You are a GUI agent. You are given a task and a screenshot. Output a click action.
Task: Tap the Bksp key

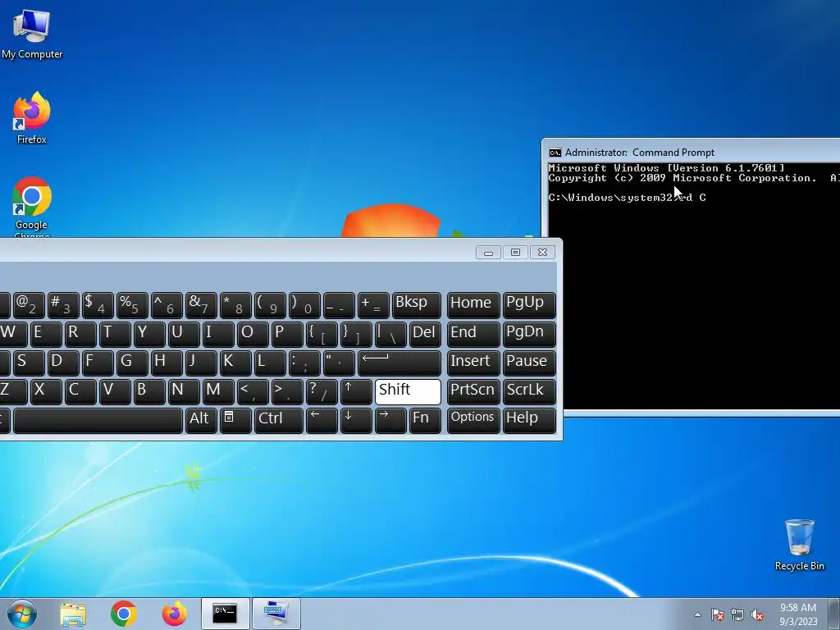pos(416,305)
